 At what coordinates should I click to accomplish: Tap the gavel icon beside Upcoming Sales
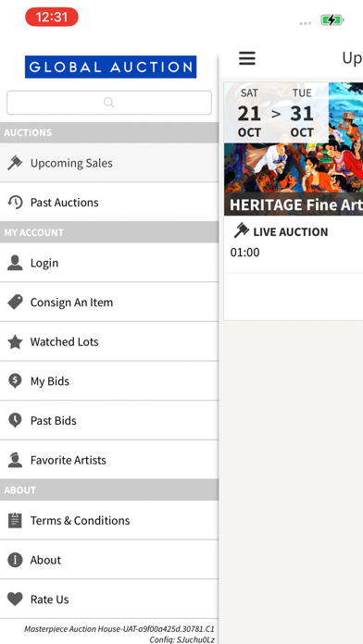click(x=15, y=163)
